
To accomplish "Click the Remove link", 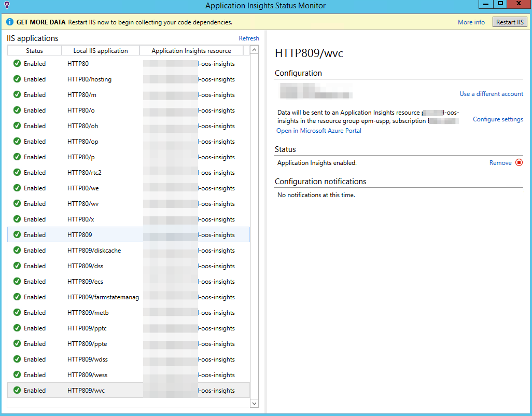I will (500, 163).
